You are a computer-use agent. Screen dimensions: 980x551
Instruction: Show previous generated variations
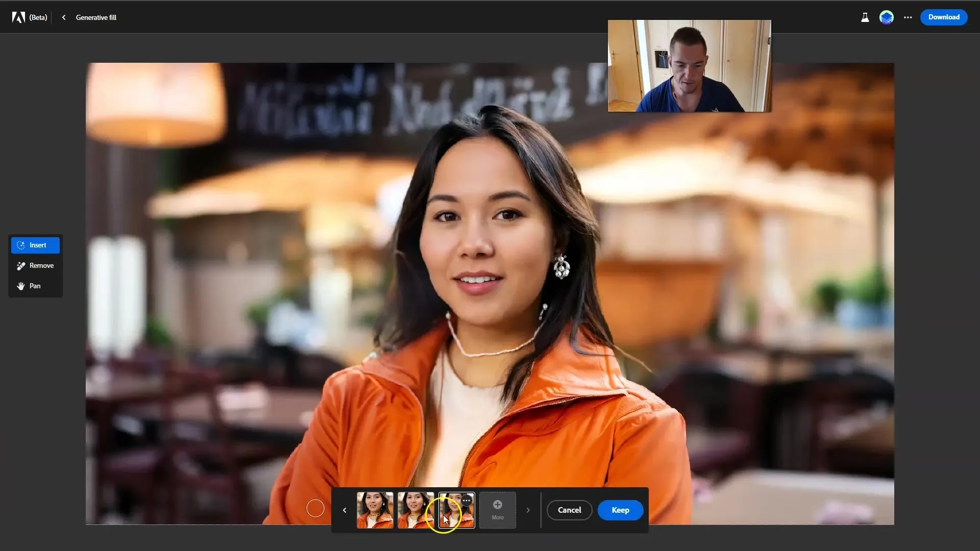pyautogui.click(x=345, y=510)
